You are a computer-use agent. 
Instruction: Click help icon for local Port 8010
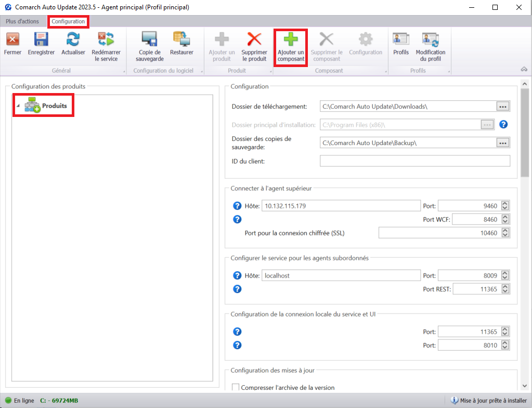pyautogui.click(x=237, y=345)
